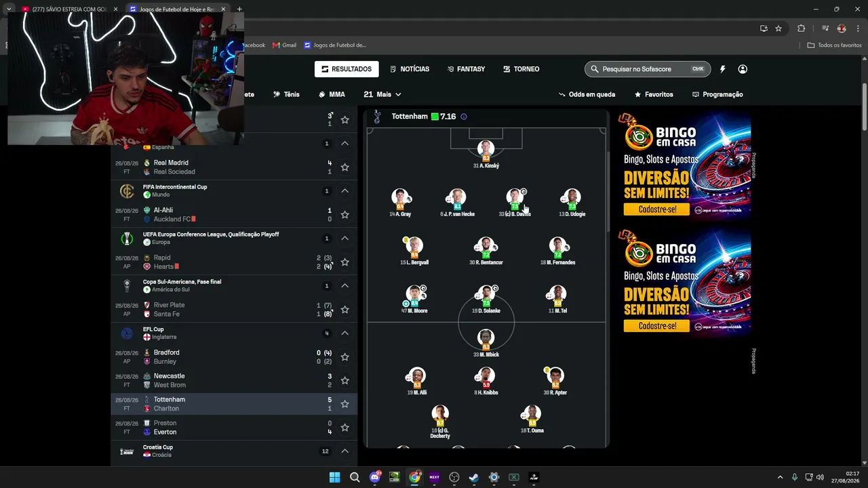This screenshot has height=488, width=868.
Task: Open the Newcastle vs West Brom match row
Action: 235,381
